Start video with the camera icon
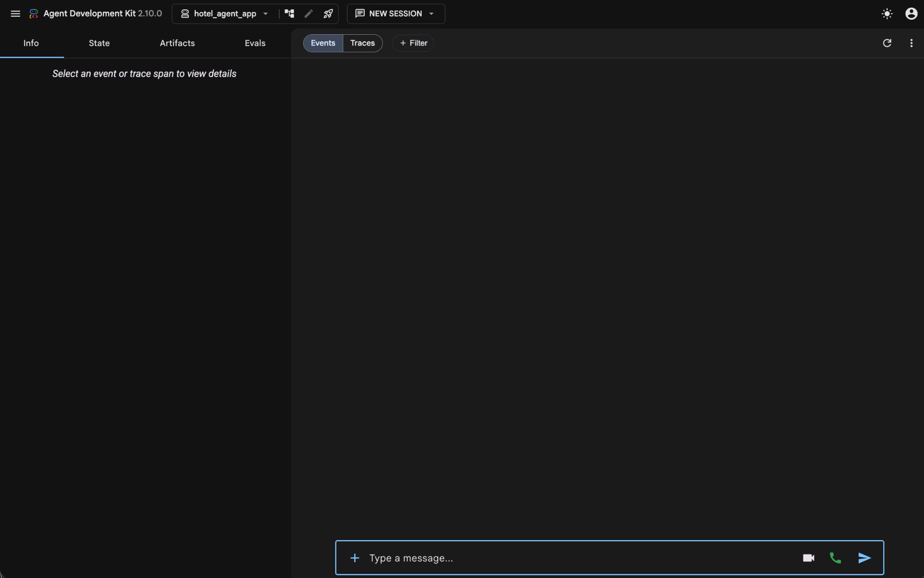This screenshot has width=924, height=578. (808, 558)
